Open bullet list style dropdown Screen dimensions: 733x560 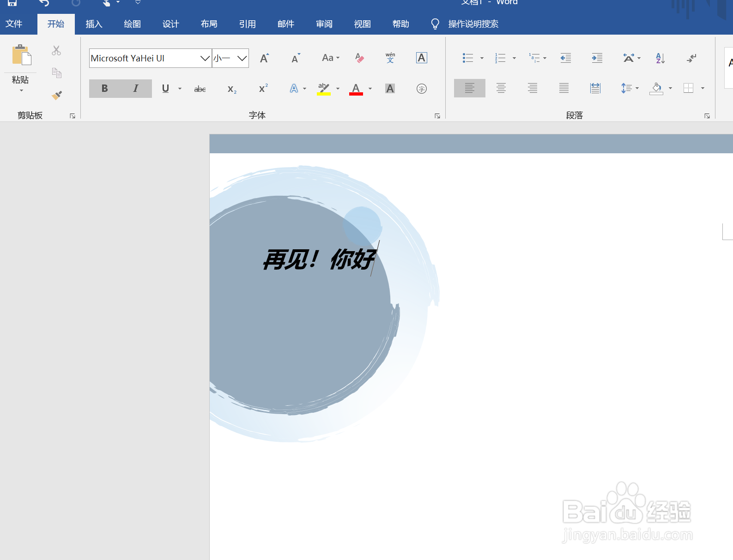click(x=482, y=58)
